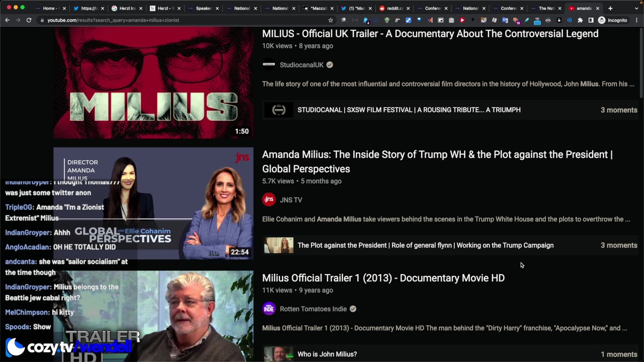Open the Who is John Milius? moment
The width and height of the screenshot is (644, 362).
pos(327,354)
